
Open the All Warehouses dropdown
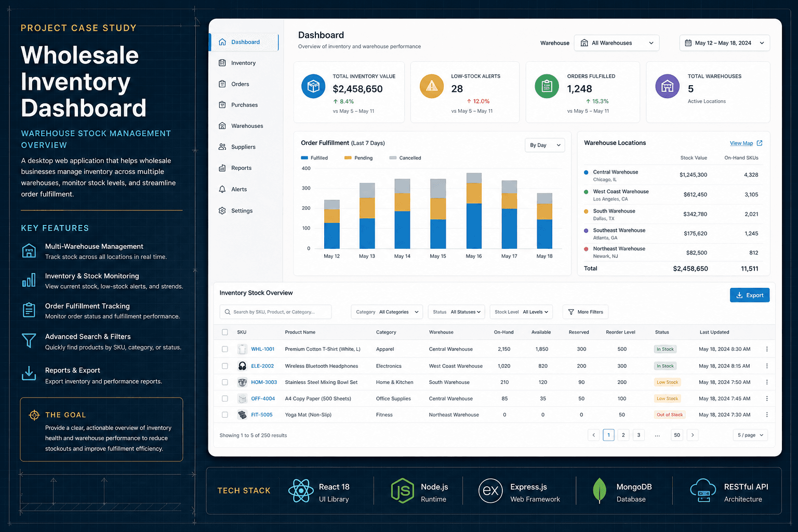coord(617,43)
